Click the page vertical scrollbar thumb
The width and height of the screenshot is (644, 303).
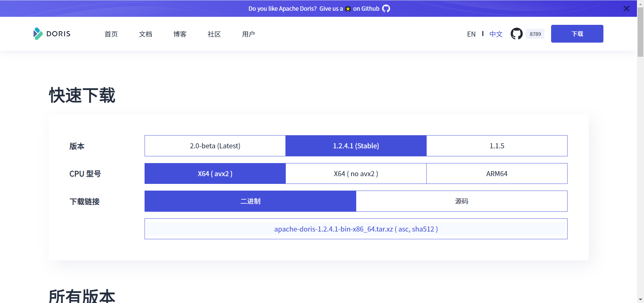click(640, 32)
